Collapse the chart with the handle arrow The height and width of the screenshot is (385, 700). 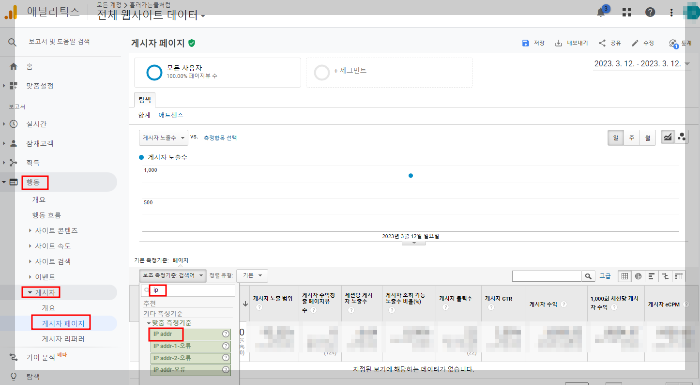coord(414,243)
